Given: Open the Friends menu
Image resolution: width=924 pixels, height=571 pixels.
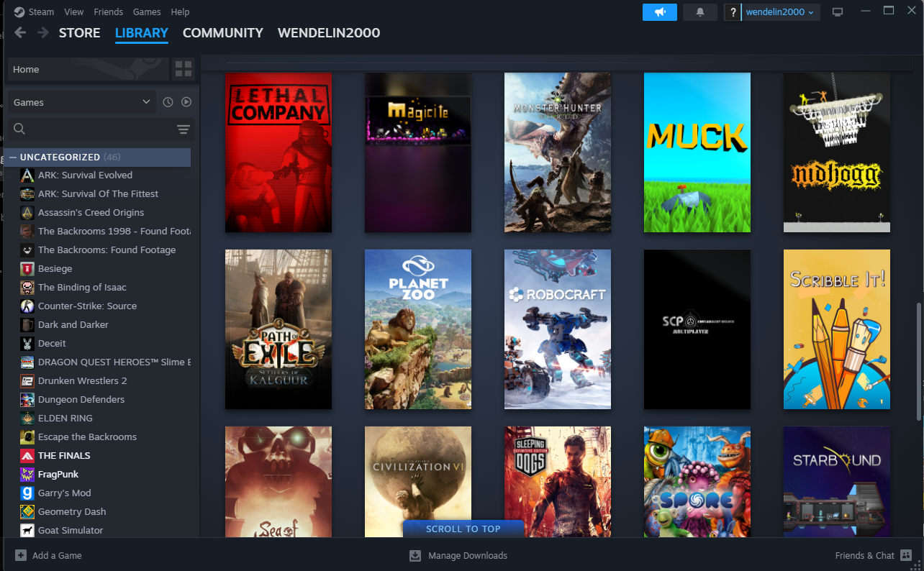Looking at the screenshot, I should (109, 12).
